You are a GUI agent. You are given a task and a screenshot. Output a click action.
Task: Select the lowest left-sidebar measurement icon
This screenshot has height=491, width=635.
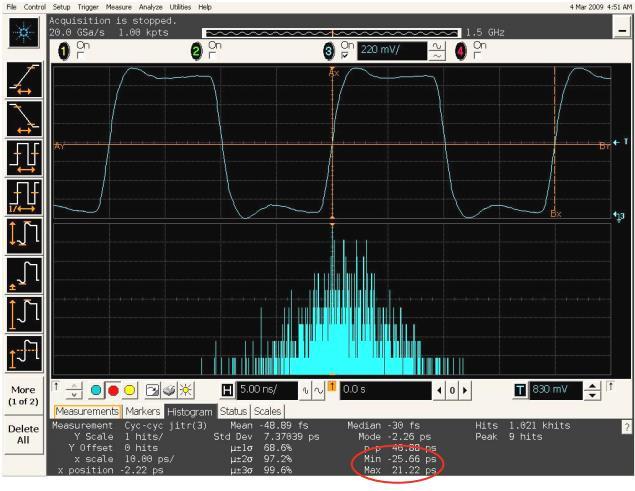click(x=24, y=354)
